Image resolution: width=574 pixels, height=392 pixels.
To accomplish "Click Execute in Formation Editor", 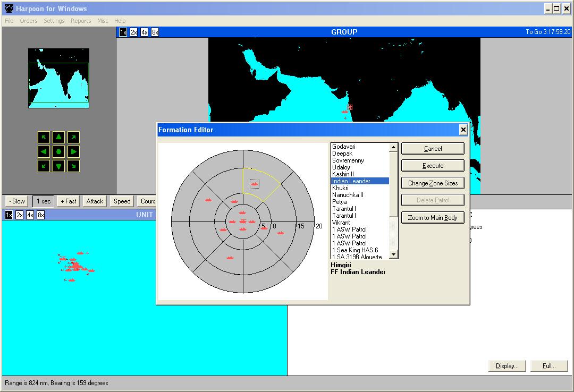I will [x=433, y=166].
